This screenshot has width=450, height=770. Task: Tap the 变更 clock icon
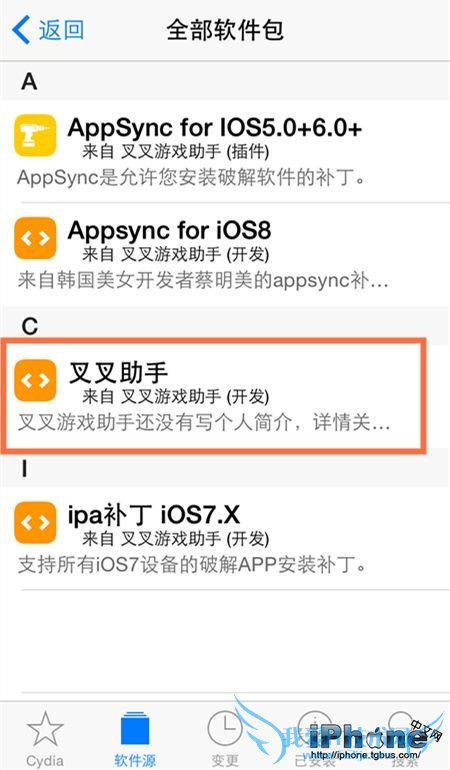click(x=225, y=729)
